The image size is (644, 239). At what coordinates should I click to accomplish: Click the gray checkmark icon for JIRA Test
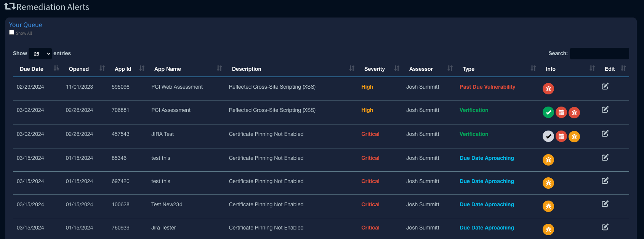tap(548, 136)
